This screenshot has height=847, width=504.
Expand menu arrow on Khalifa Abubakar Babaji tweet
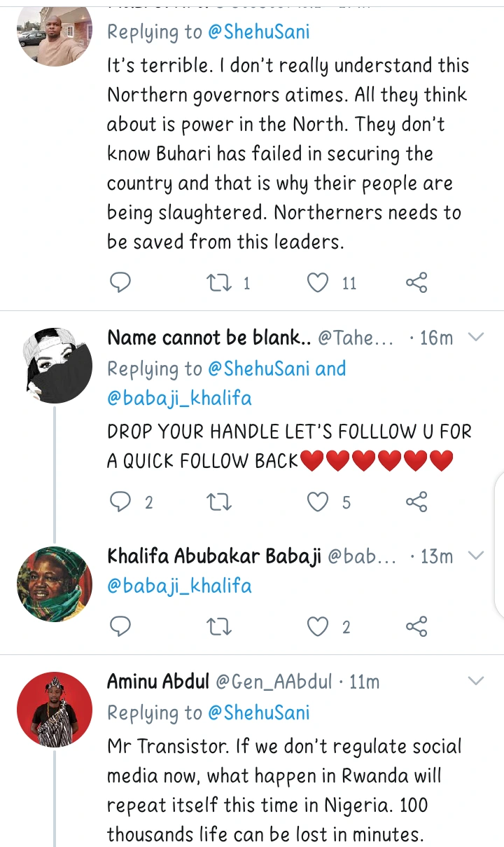[x=476, y=556]
